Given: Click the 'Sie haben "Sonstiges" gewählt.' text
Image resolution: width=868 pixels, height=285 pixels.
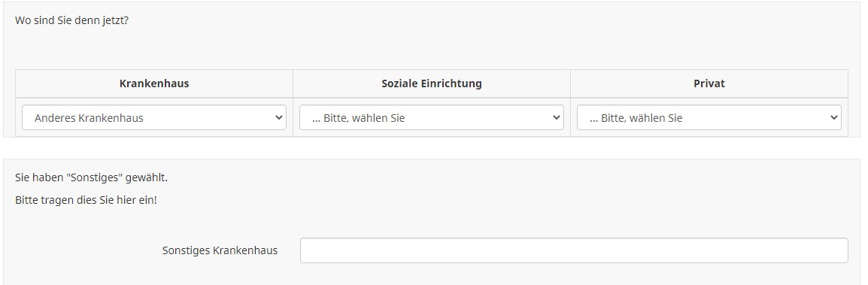Looking at the screenshot, I should 91,178.
